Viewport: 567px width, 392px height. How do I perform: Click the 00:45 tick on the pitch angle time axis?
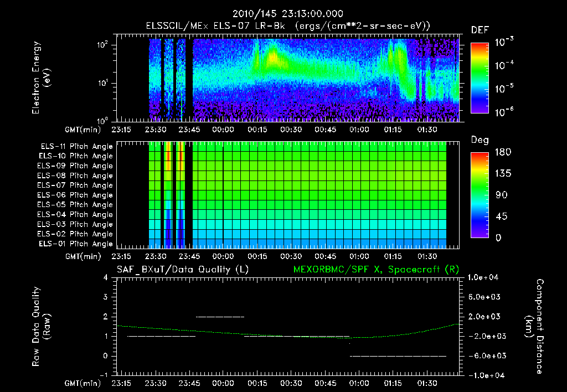pyautogui.click(x=325, y=256)
